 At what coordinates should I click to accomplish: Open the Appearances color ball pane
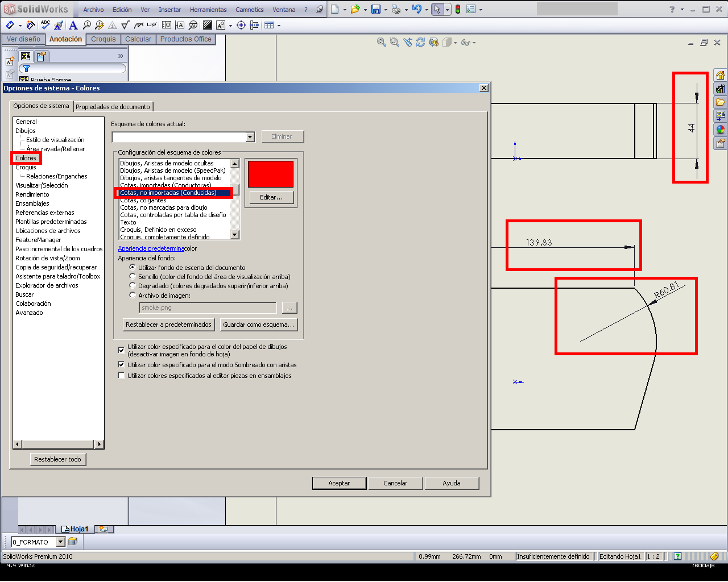pos(721,130)
